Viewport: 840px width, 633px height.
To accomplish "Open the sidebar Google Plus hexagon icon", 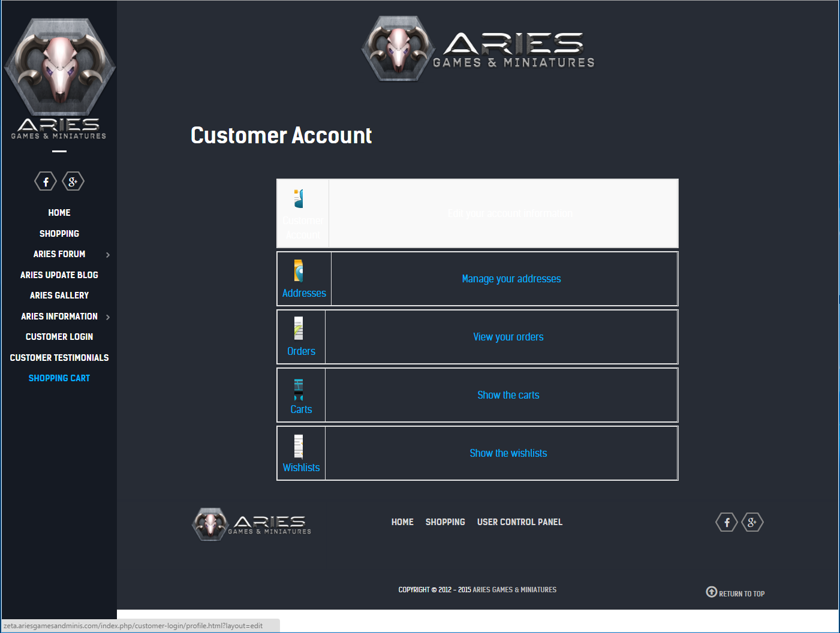I will coord(73,181).
